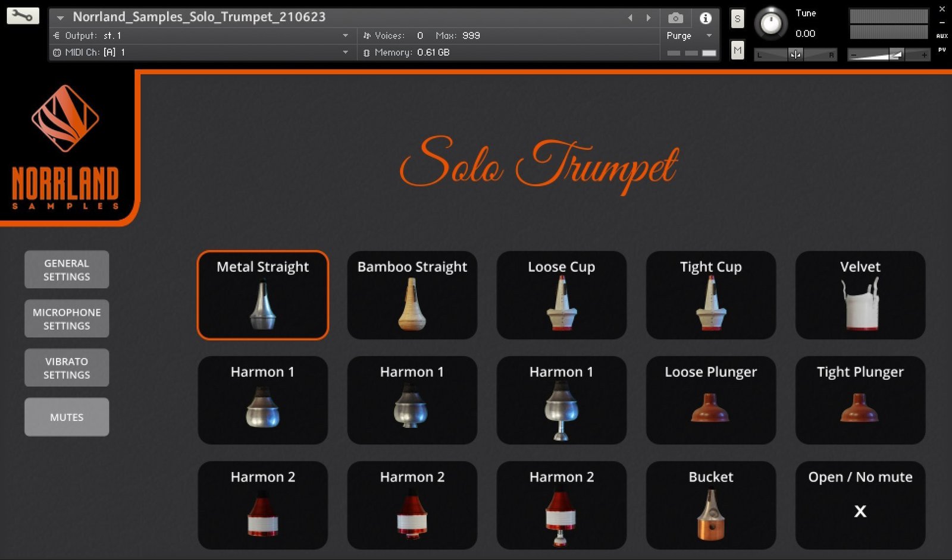The height and width of the screenshot is (560, 952).
Task: Select the Tight Plunger mute
Action: click(x=860, y=400)
